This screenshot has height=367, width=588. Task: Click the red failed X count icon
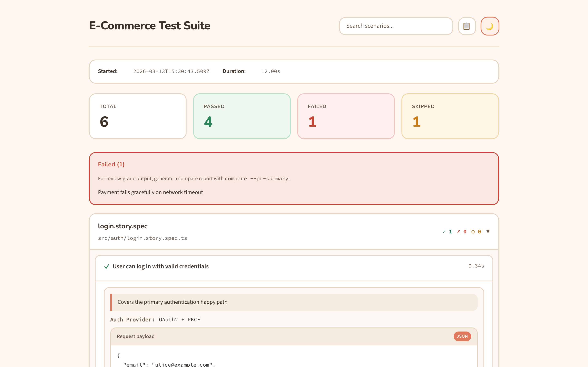(x=459, y=232)
